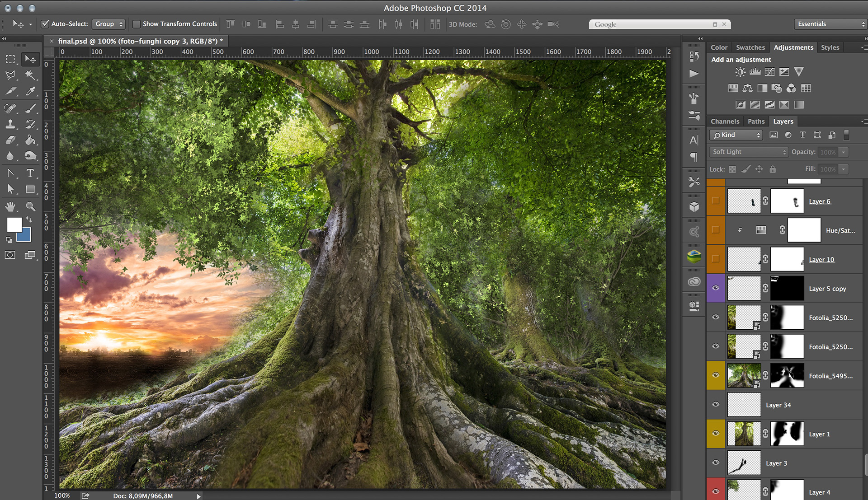Select the Brush tool
868x500 pixels.
pos(30,108)
